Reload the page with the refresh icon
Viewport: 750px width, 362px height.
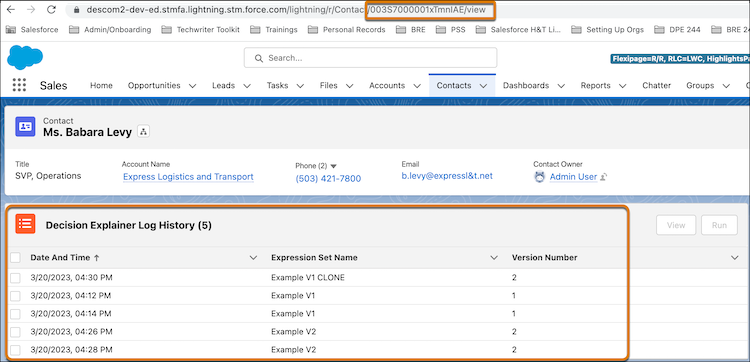[x=51, y=10]
